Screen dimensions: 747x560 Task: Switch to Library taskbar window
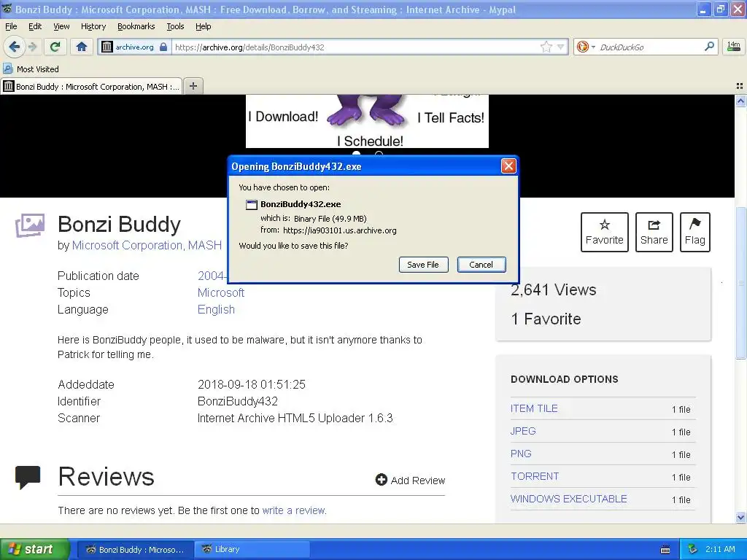[x=252, y=550]
